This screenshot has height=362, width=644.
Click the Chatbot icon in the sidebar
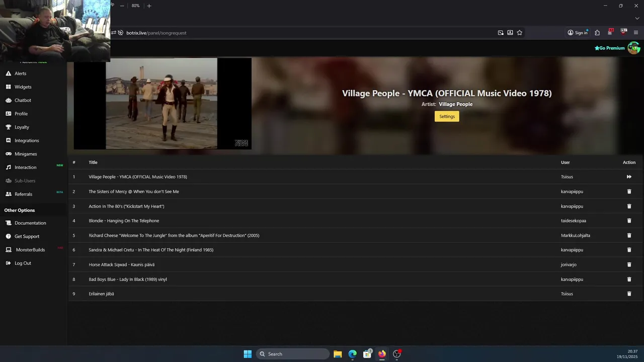coord(8,100)
